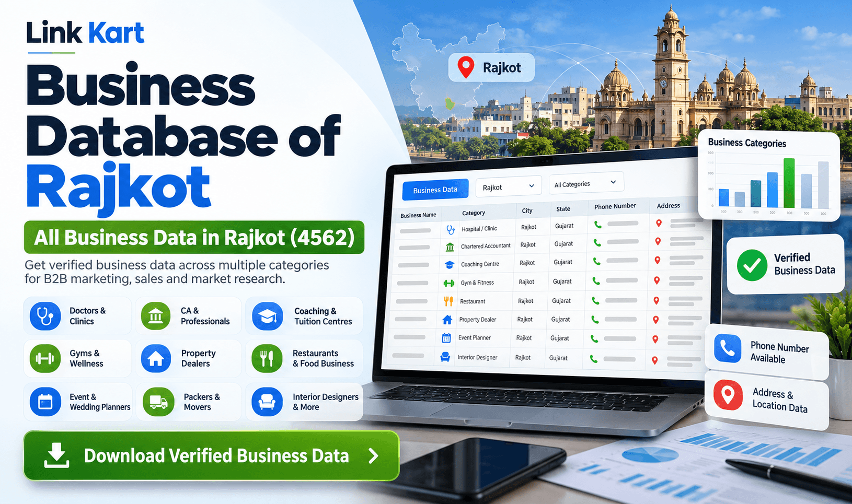Click the Packers & Movers truck icon
The height and width of the screenshot is (504, 852).
[158, 402]
